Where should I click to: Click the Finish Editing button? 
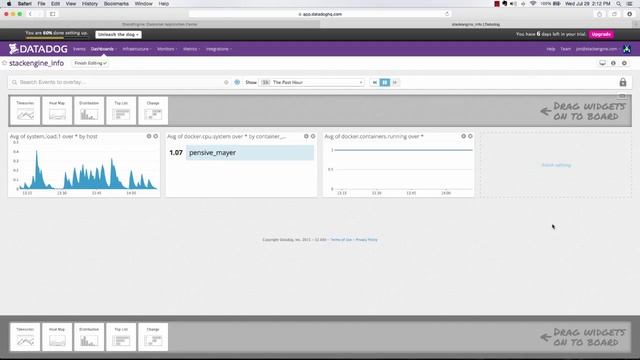91,63
